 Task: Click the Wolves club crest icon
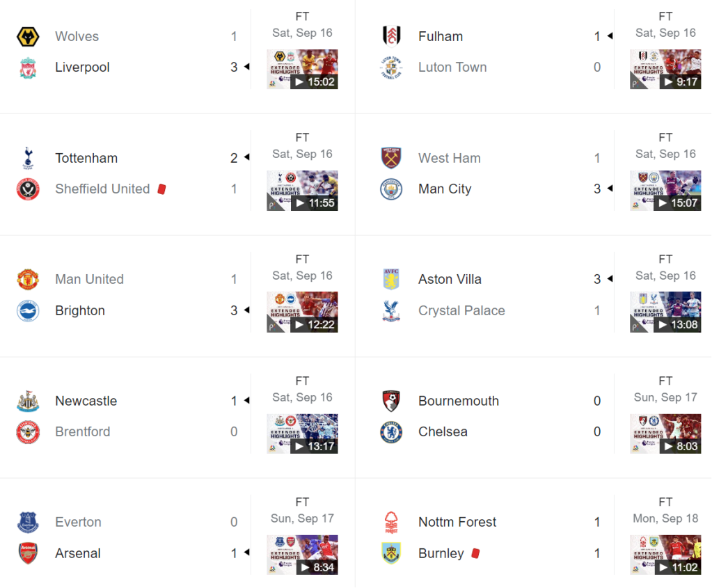(x=28, y=37)
